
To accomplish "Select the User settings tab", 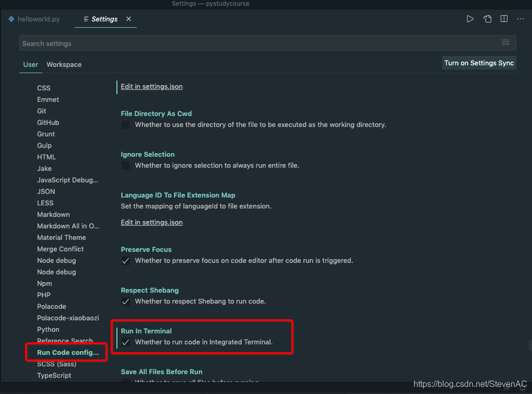I will pyautogui.click(x=30, y=65).
